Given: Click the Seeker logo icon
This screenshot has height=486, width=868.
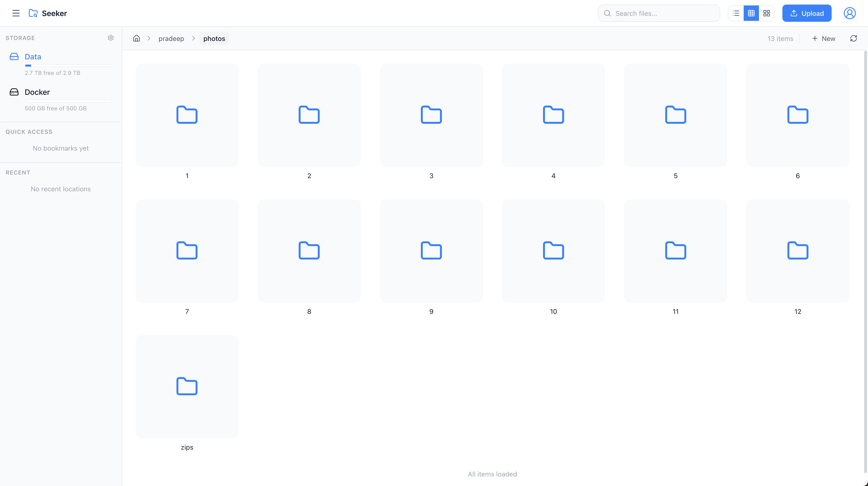Looking at the screenshot, I should [x=33, y=13].
